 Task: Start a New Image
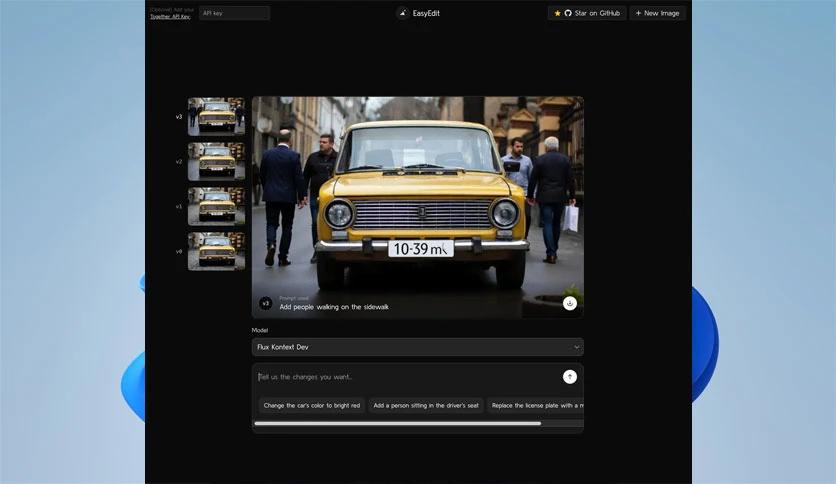tap(657, 13)
